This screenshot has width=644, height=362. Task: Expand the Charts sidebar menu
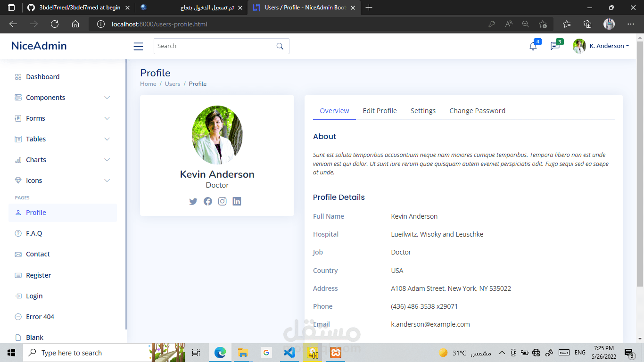click(63, 160)
